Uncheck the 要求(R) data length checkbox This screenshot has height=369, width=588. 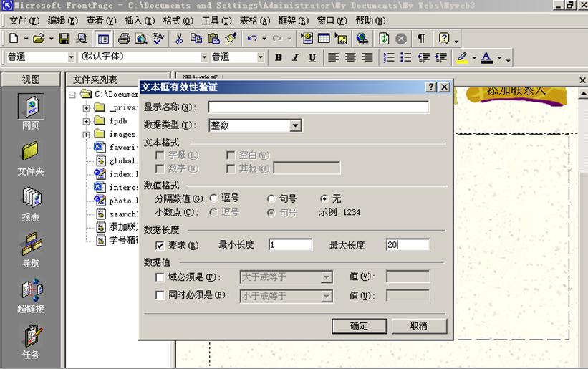point(160,246)
